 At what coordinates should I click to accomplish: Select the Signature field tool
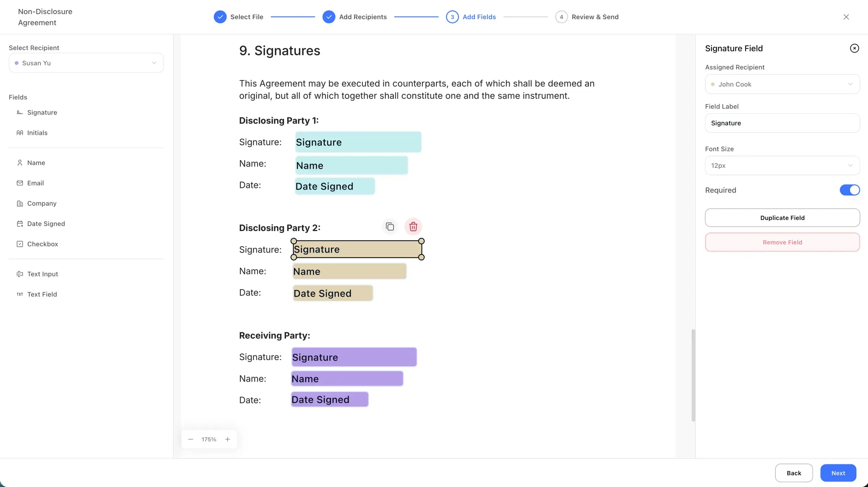[42, 112]
